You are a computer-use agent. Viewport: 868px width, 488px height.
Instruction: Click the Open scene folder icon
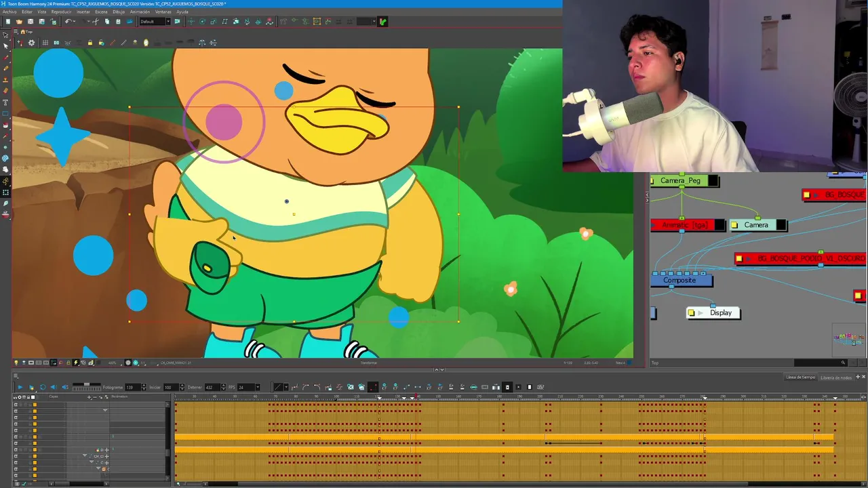[x=19, y=22]
